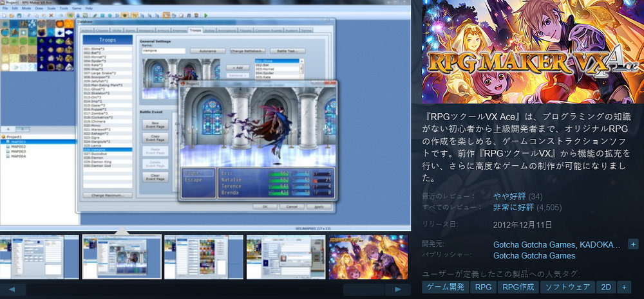Select MAP003 in the map tree
Viewport: 644px width, 299px height.
(19, 151)
